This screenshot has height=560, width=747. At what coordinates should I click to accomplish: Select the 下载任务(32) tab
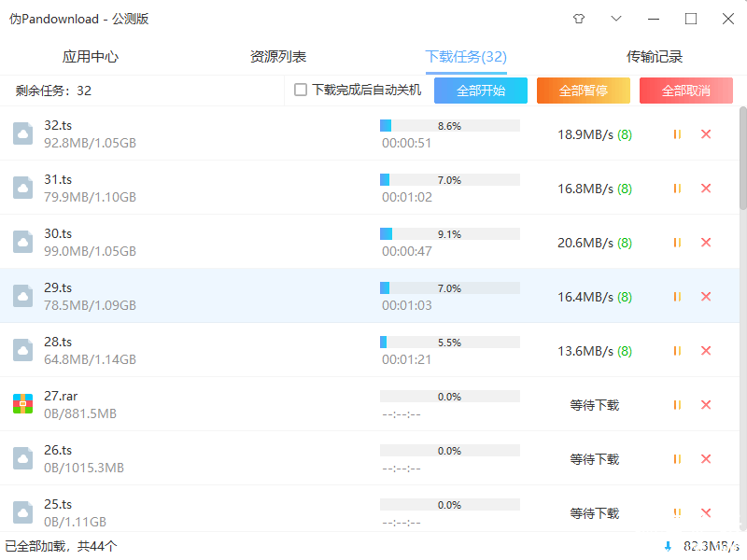(x=466, y=57)
